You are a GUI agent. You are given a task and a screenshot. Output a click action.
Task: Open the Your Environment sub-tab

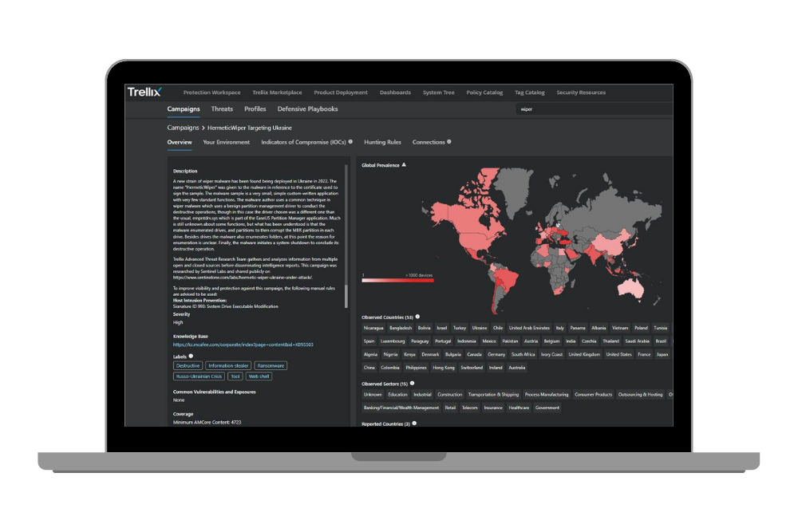click(x=226, y=143)
